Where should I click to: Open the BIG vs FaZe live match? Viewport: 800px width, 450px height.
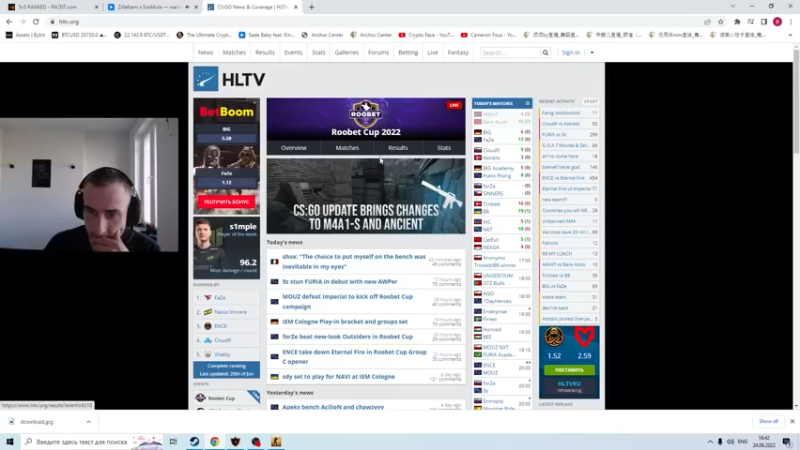tap(502, 136)
